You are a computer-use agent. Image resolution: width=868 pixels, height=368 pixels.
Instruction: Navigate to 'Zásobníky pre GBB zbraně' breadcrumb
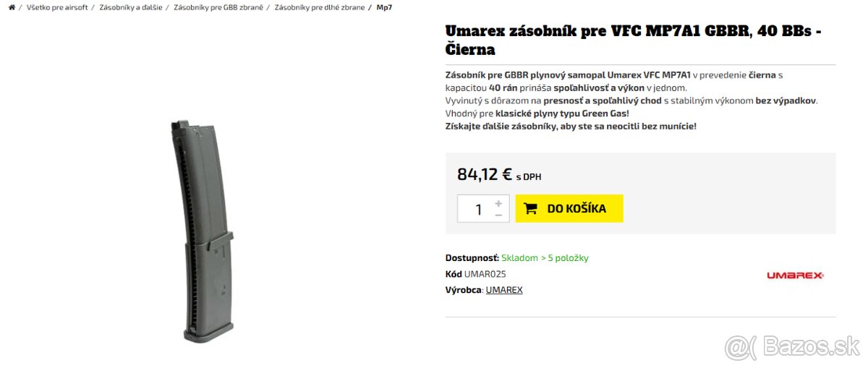[218, 7]
